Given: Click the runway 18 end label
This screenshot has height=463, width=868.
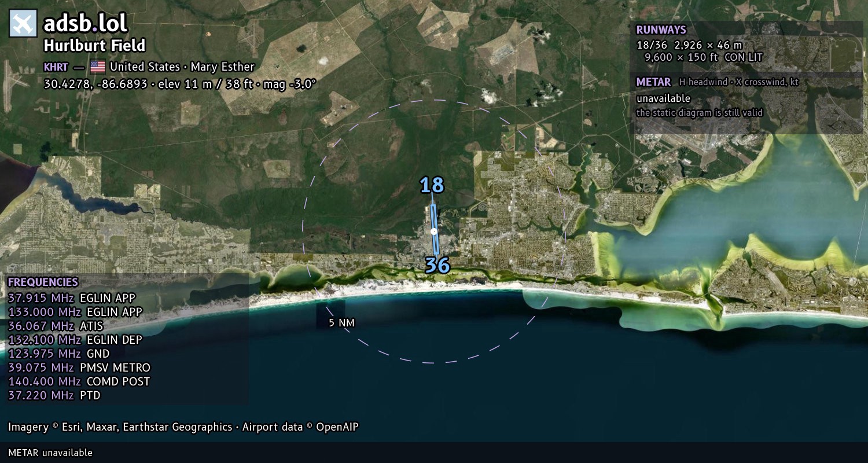Looking at the screenshot, I should (432, 185).
